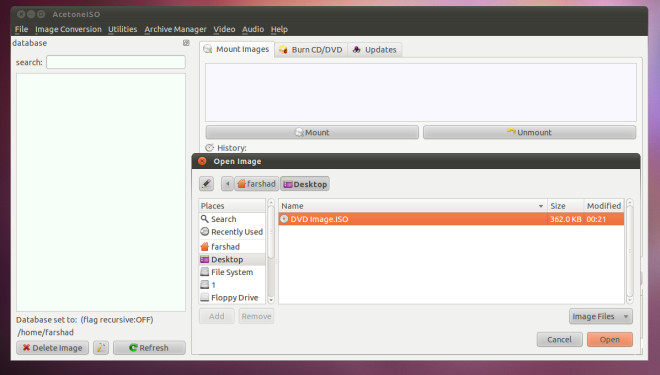Select farshad home in Places
660x375 pixels.
point(232,247)
